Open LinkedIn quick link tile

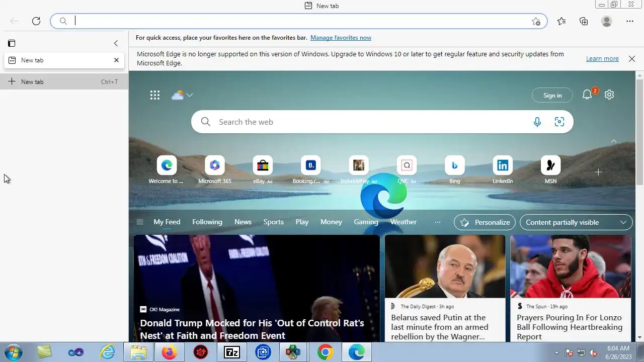click(503, 170)
